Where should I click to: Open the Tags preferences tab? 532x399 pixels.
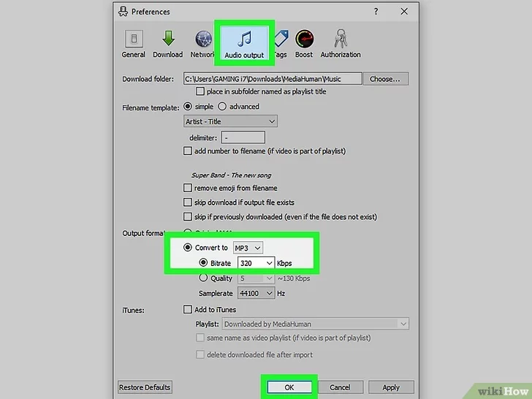click(281, 44)
